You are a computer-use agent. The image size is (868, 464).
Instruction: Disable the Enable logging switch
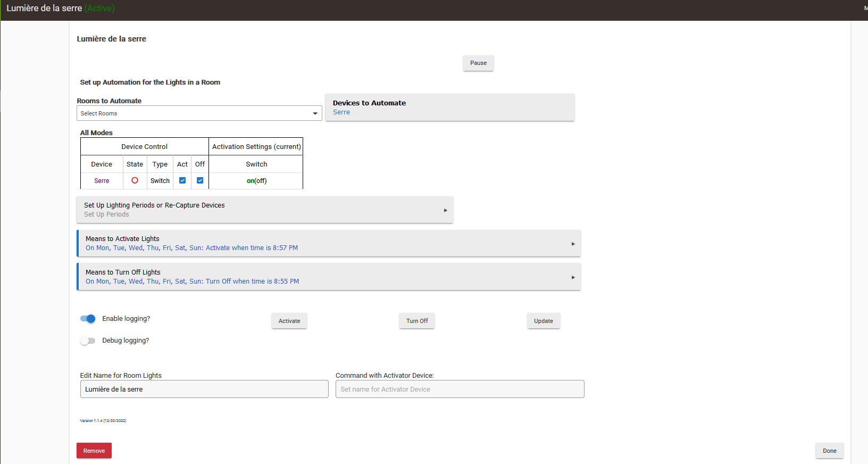click(88, 319)
